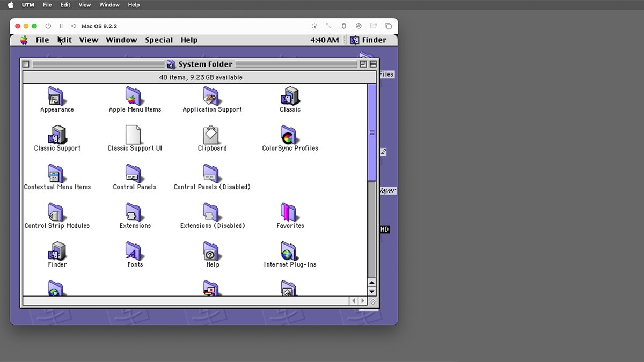This screenshot has width=644, height=362.
Task: Open the Mac OS 9 Help menu
Action: 189,40
